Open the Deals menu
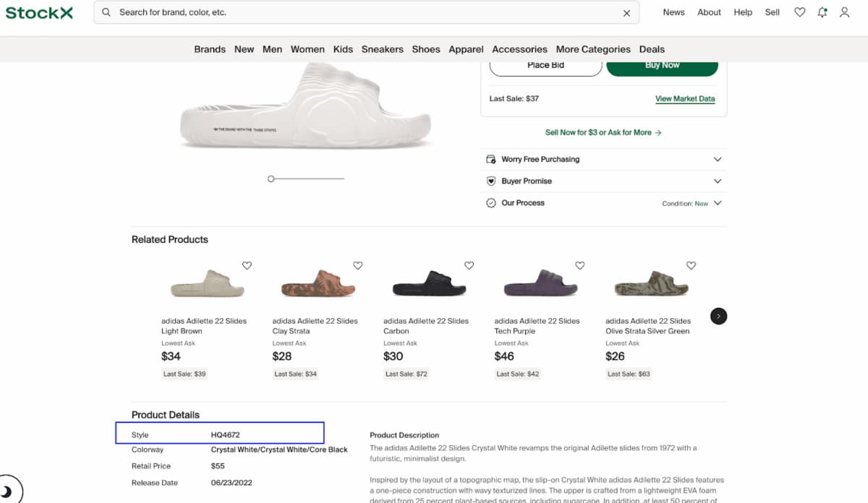The height and width of the screenshot is (503, 868). pos(652,49)
